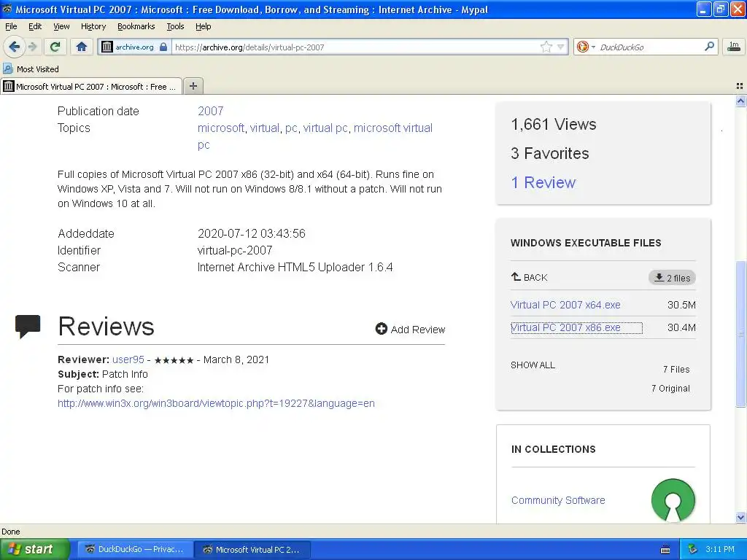Screen dimensions: 747x560
Task: Open the Community Software collection link
Action: coord(558,500)
